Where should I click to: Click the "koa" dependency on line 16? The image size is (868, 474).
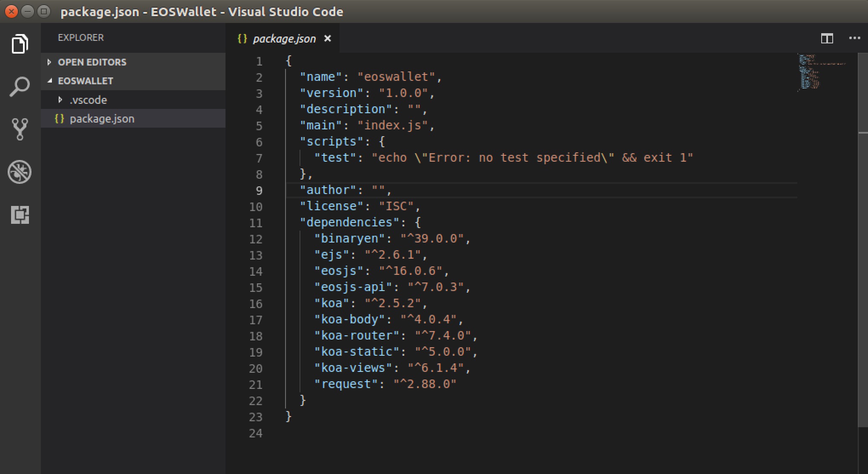(331, 303)
